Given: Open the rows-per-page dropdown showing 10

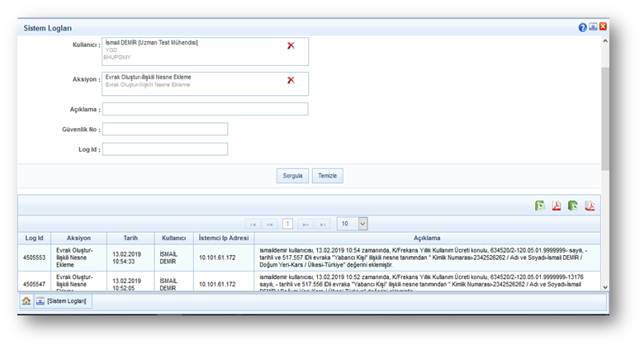Looking at the screenshot, I should [x=362, y=224].
